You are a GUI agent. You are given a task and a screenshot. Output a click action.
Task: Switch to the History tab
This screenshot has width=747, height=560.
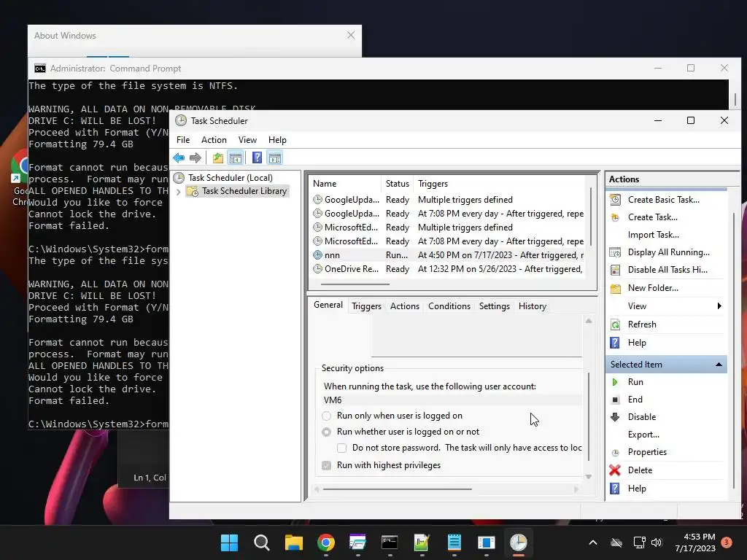pyautogui.click(x=532, y=306)
